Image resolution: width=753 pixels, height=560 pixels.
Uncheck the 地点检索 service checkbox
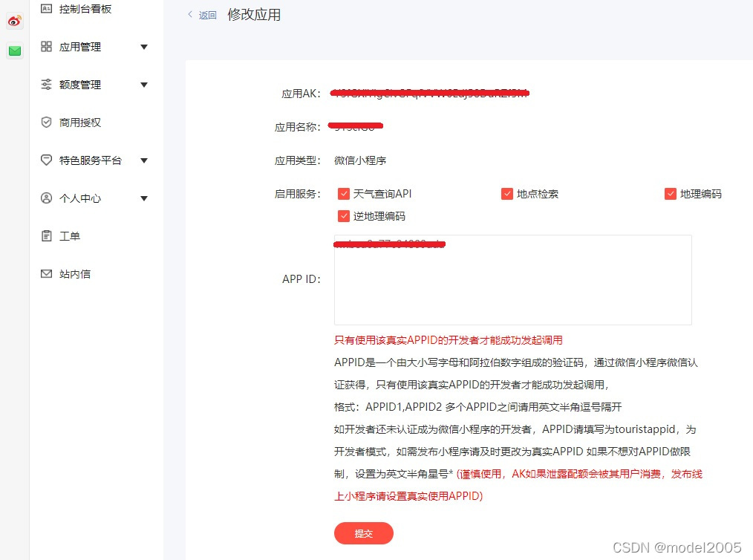pos(507,194)
